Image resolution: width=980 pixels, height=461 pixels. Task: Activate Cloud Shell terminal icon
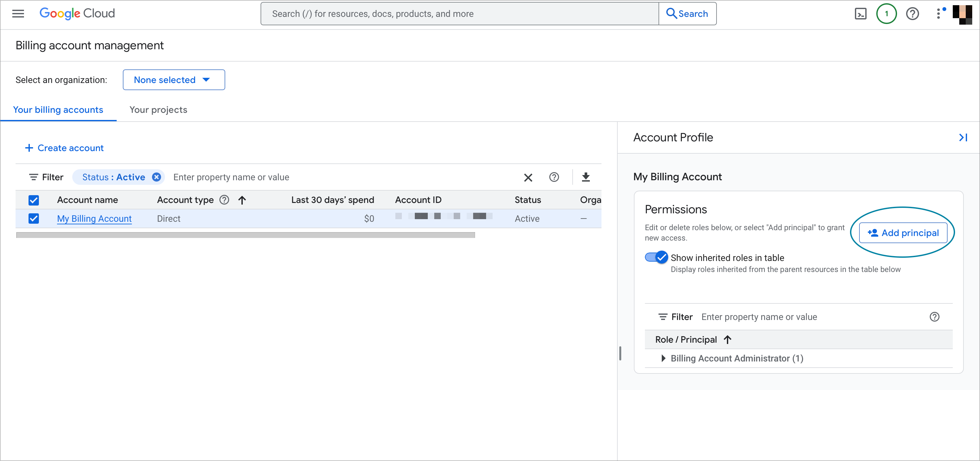tap(861, 14)
